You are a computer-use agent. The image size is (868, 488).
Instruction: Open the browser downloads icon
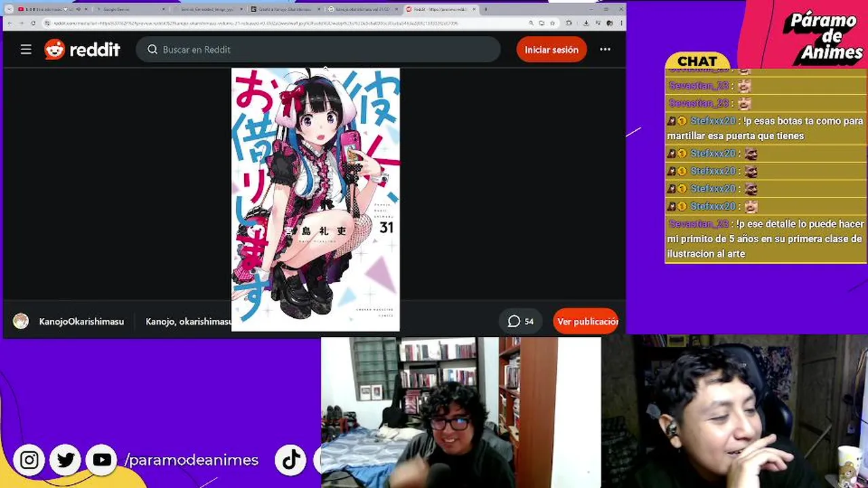(586, 23)
